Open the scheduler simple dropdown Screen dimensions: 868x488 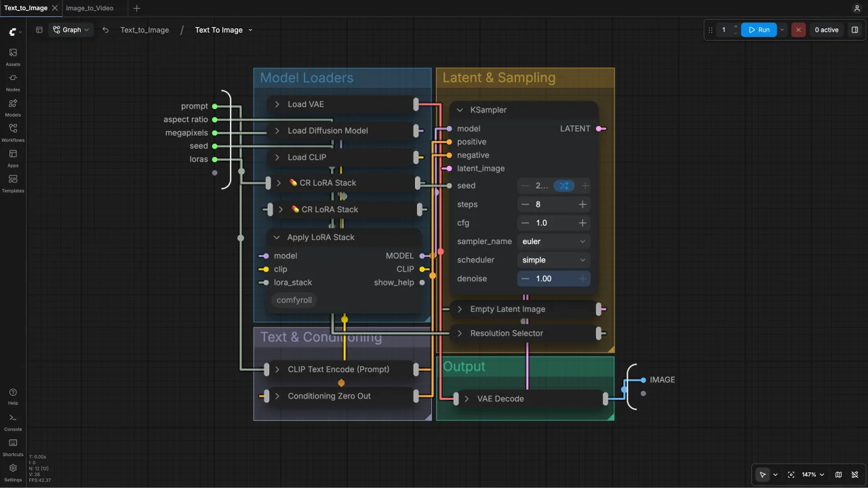coord(553,260)
